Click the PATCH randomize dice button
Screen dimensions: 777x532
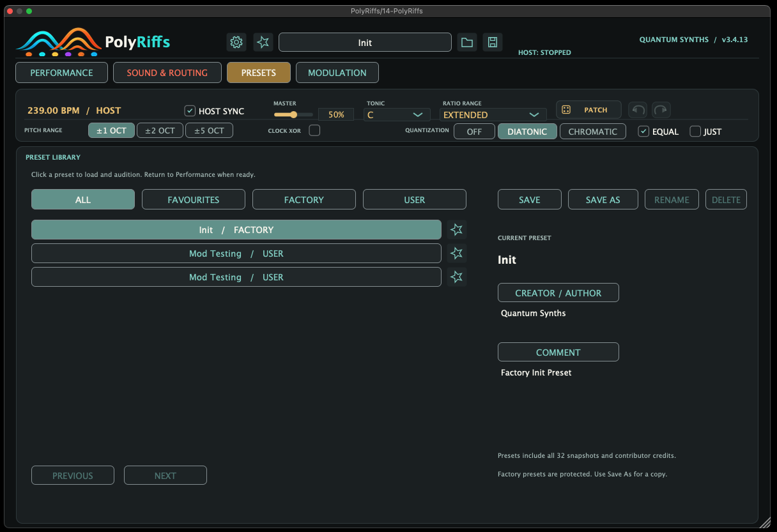(589, 110)
